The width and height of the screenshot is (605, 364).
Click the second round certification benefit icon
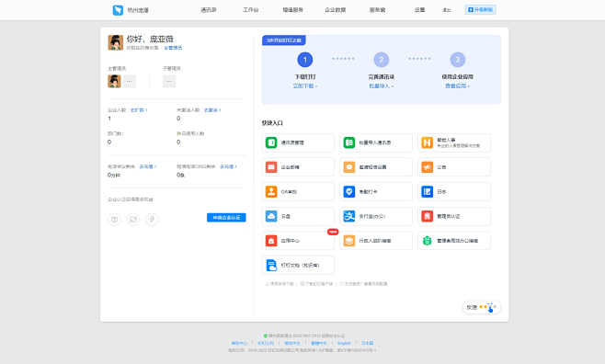[133, 220]
